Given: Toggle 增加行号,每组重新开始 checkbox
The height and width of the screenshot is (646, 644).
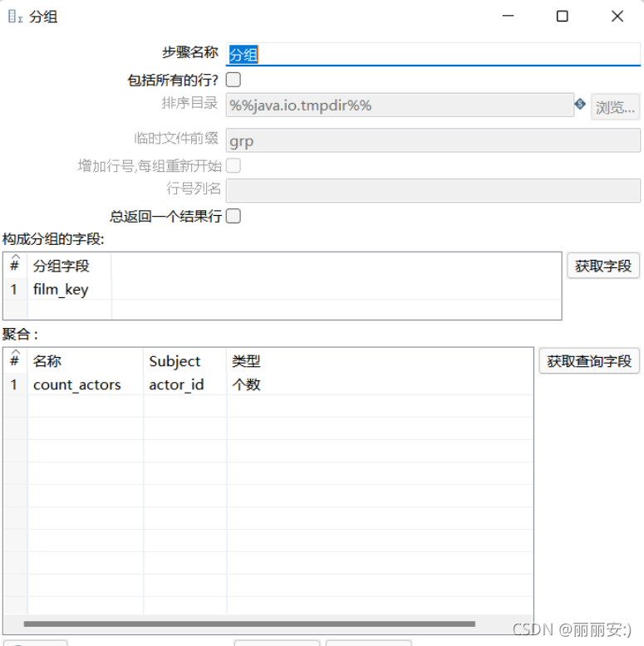Looking at the screenshot, I should (x=234, y=165).
